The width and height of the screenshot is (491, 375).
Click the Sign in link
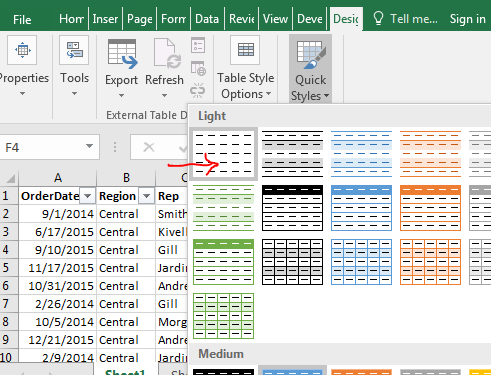[467, 19]
